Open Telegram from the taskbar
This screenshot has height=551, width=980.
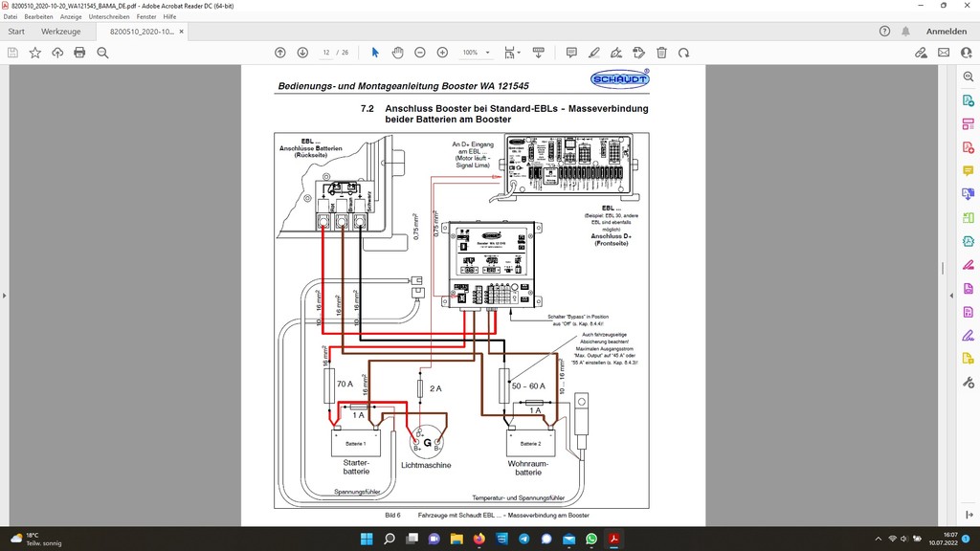523,539
